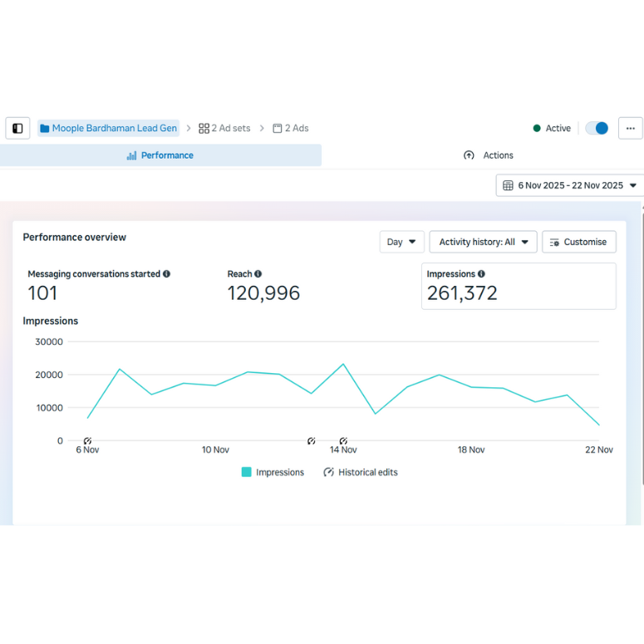Click the historical edit marker near 13 Nov

click(312, 440)
